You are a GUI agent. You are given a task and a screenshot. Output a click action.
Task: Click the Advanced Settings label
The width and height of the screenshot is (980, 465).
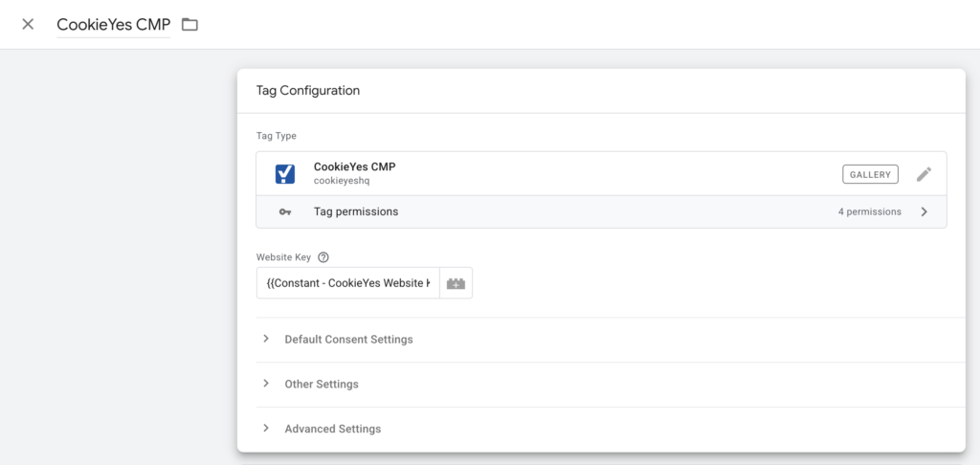(x=332, y=429)
